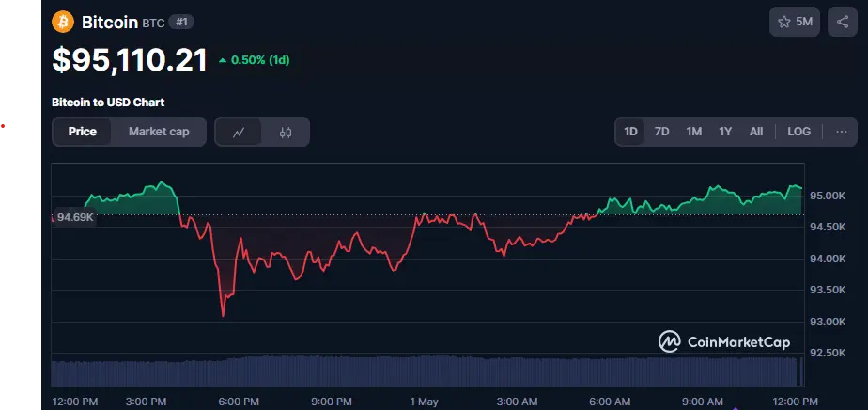Open the chart more options ellipsis
868x410 pixels.
tap(842, 132)
